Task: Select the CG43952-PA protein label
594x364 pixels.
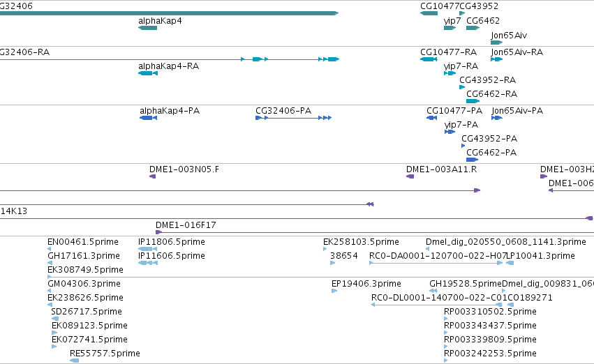Action: (489, 139)
